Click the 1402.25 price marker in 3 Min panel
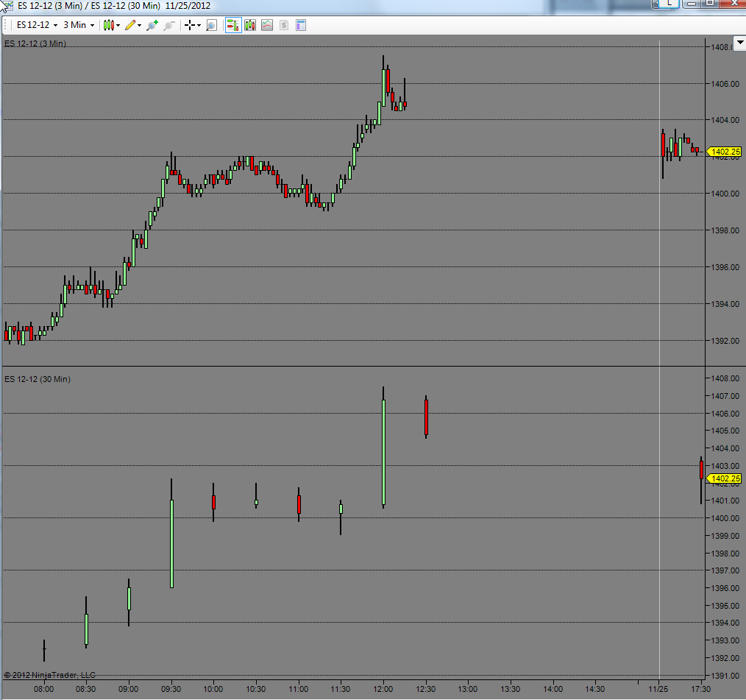 [724, 152]
